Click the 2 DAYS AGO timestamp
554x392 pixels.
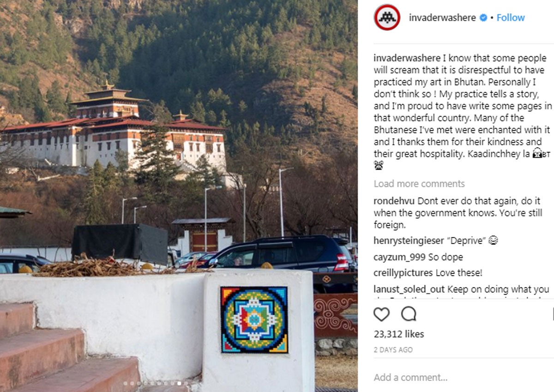pos(393,350)
